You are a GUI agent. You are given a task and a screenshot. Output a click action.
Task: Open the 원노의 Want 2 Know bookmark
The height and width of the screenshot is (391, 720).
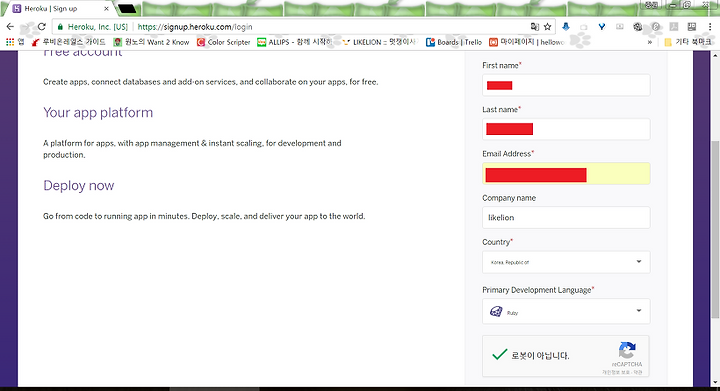tap(152, 42)
